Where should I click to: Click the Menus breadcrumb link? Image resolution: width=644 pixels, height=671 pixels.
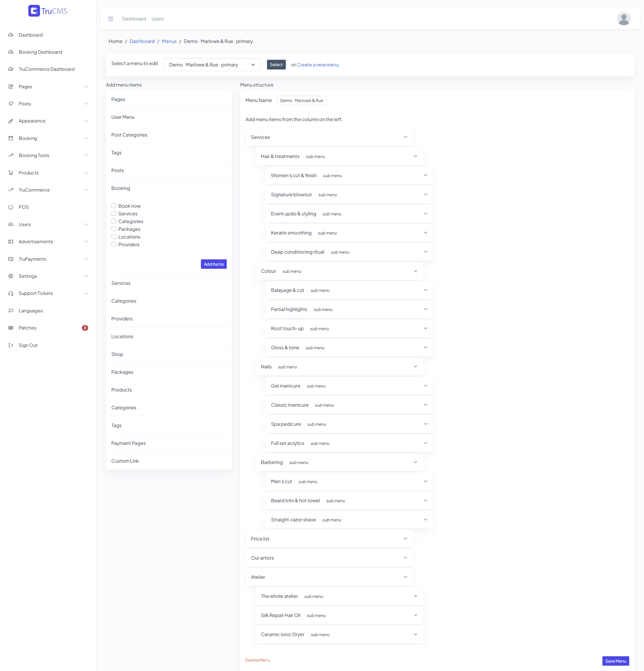pos(169,41)
